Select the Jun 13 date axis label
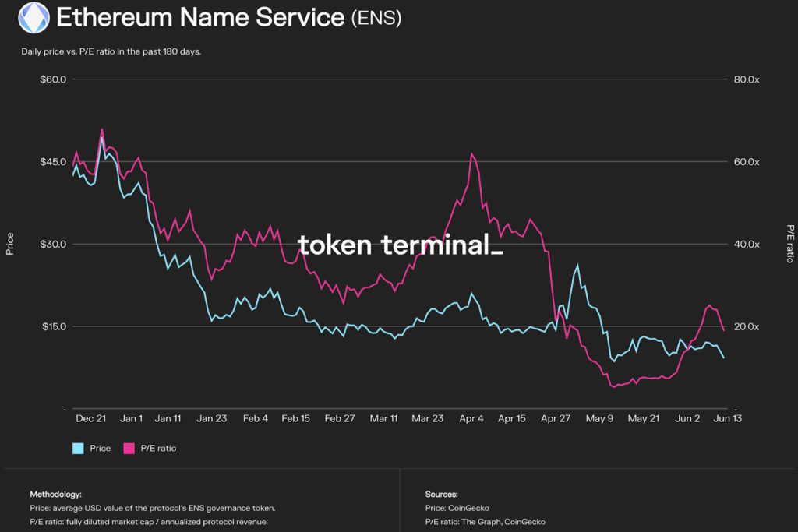This screenshot has width=798, height=532. click(x=726, y=418)
